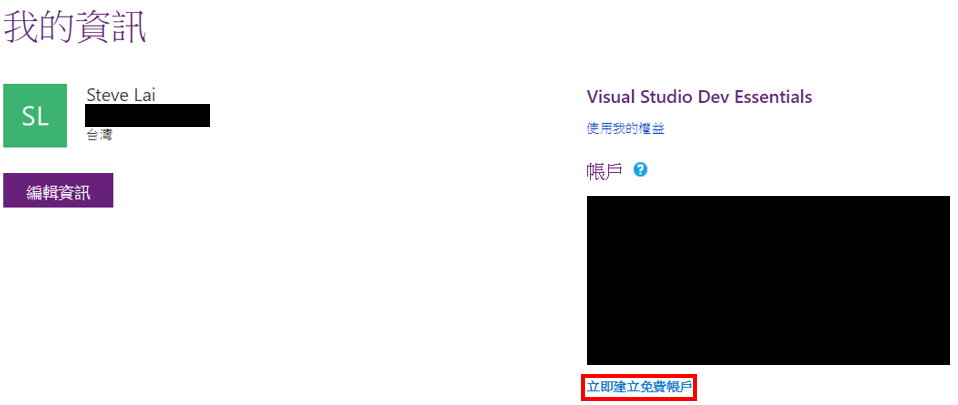Open the 使用我的權益 link

(x=626, y=129)
